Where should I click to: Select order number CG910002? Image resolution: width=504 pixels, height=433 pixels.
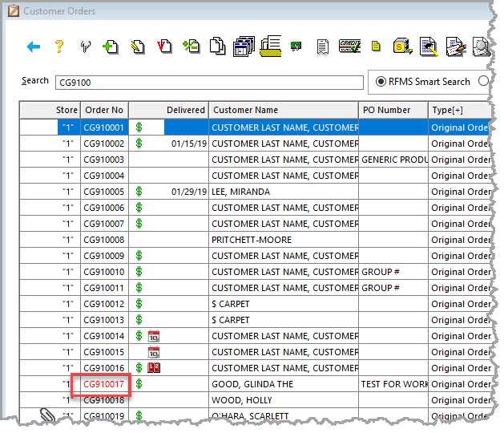coord(104,144)
